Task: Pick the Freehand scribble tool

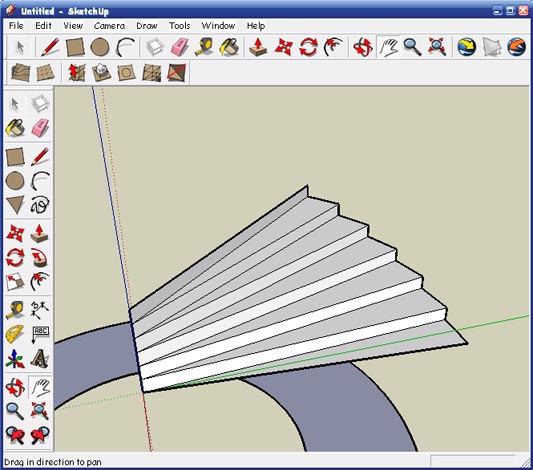Action: coord(40,205)
